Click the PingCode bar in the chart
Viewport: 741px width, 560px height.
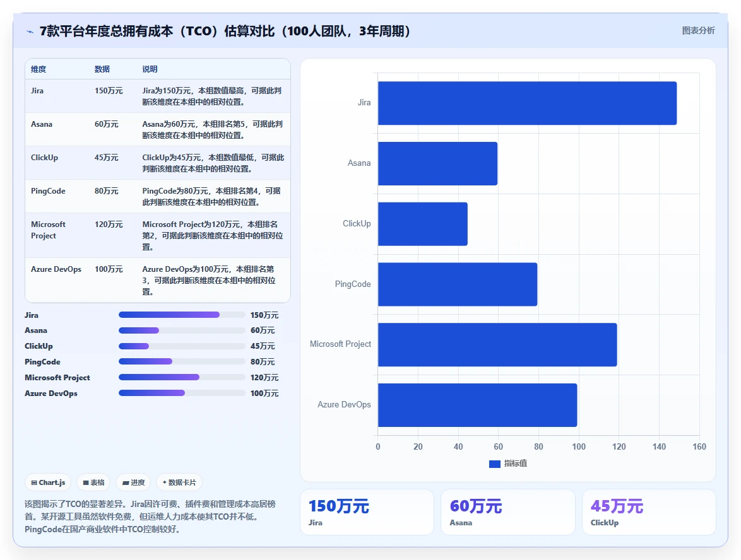458,284
